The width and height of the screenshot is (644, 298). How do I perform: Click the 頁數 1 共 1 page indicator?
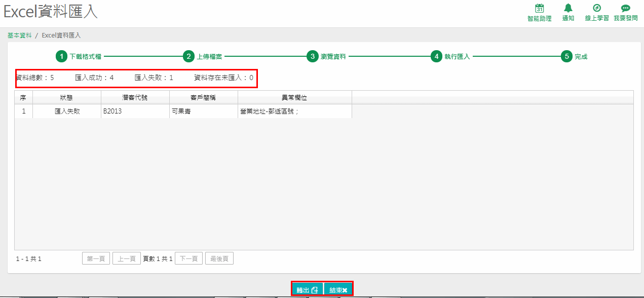(x=158, y=259)
